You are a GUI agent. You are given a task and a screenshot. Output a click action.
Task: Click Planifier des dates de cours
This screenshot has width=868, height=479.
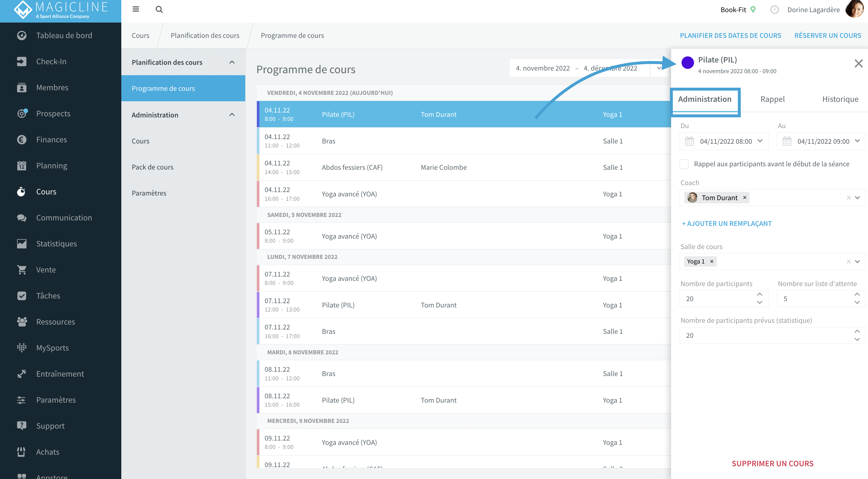click(730, 35)
